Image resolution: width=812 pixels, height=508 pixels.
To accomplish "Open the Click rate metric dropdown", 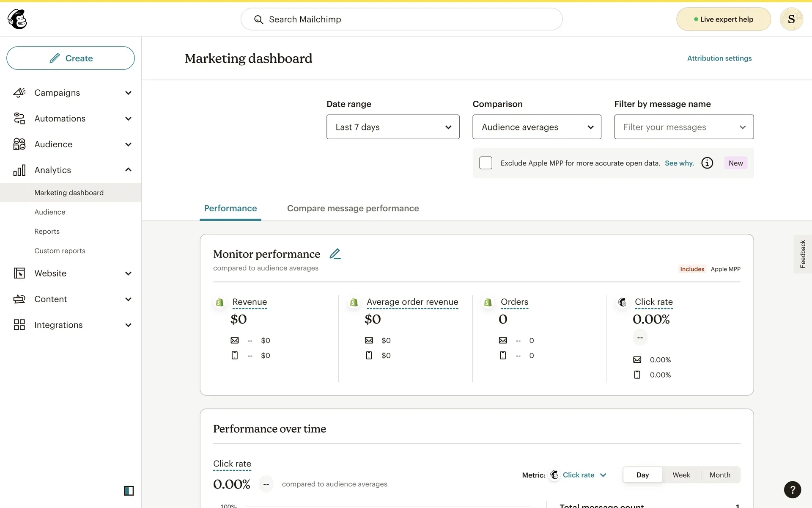I will [x=584, y=475].
